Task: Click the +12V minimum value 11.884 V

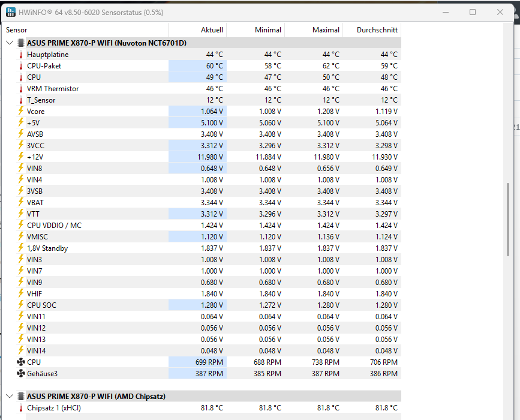Action: tap(268, 157)
